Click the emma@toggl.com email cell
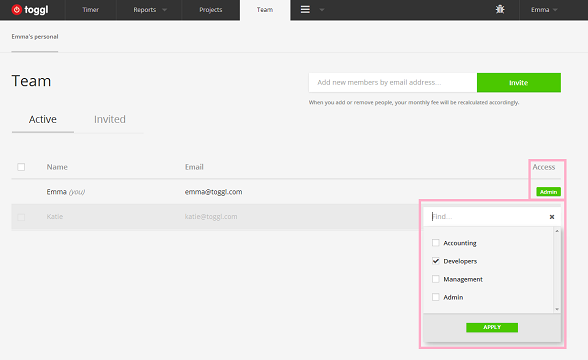Screen dimensions: 588x360 [x=213, y=192]
